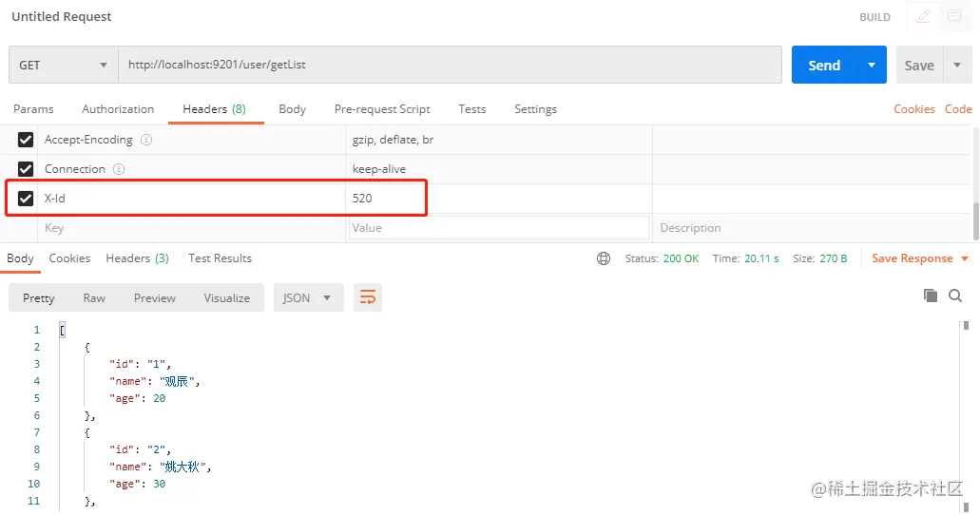
Task: Click the info icon next to Accept-Encoding
Action: pos(146,140)
